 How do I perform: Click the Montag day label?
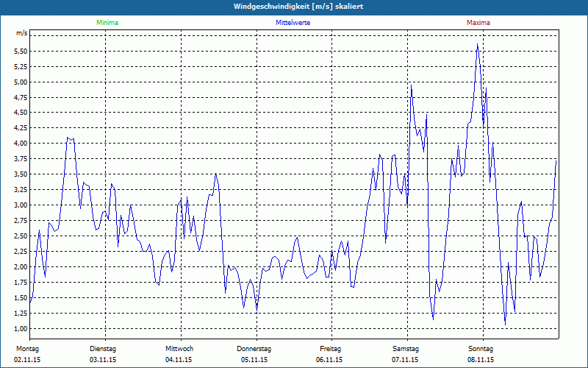coord(27,349)
